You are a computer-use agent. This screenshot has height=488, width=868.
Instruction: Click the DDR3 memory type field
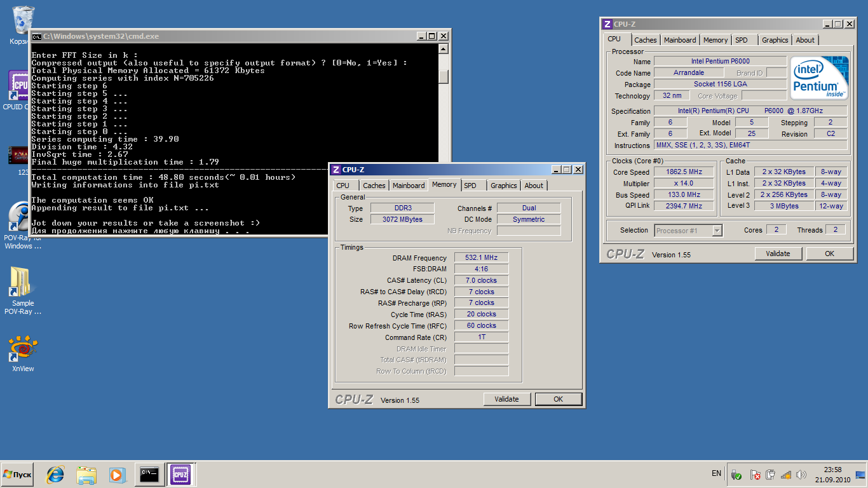[x=402, y=208]
